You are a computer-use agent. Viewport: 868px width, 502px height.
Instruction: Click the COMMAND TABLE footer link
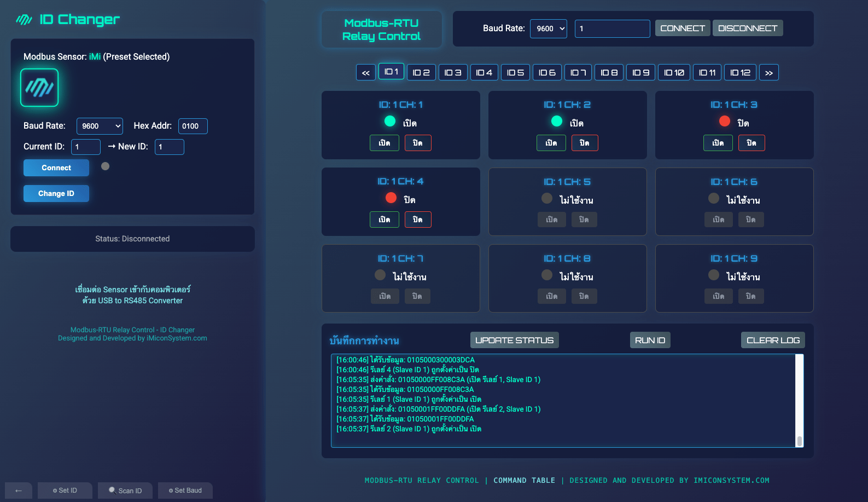[524, 480]
